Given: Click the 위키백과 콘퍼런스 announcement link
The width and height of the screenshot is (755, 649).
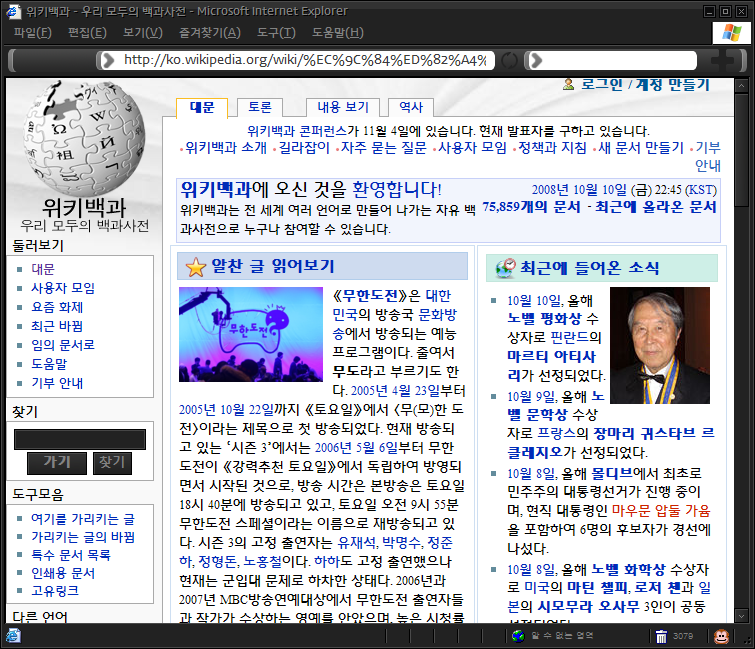Looking at the screenshot, I should click(x=297, y=131).
